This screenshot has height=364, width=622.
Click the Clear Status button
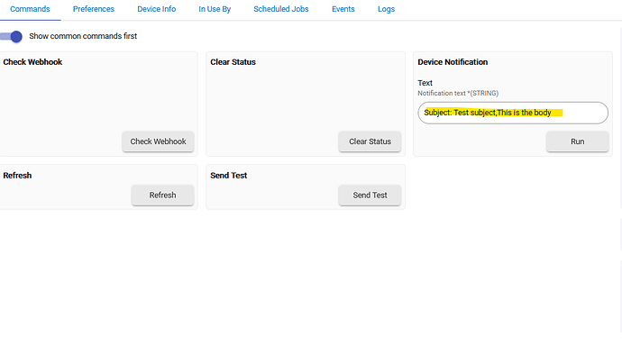(370, 141)
